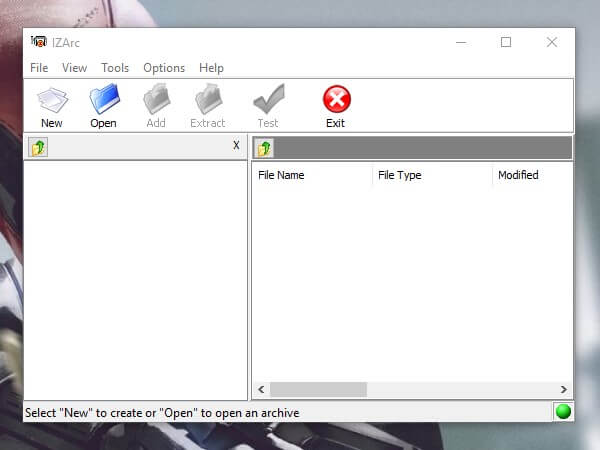
Task: Open the View menu
Action: pyautogui.click(x=75, y=68)
